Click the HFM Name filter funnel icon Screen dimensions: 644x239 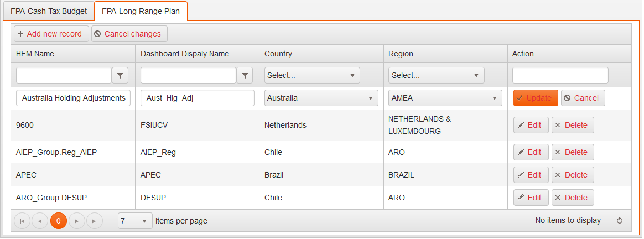pos(120,75)
